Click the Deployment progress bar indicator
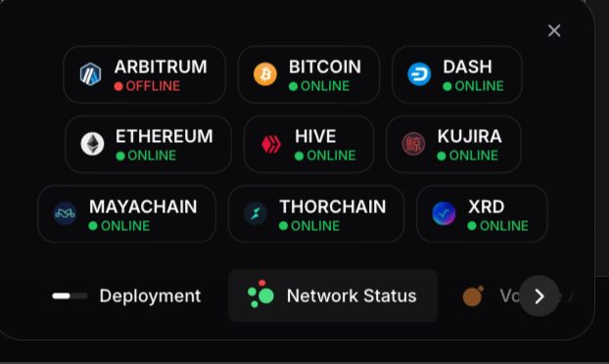Viewport: 609px width, 364px height. (x=70, y=296)
